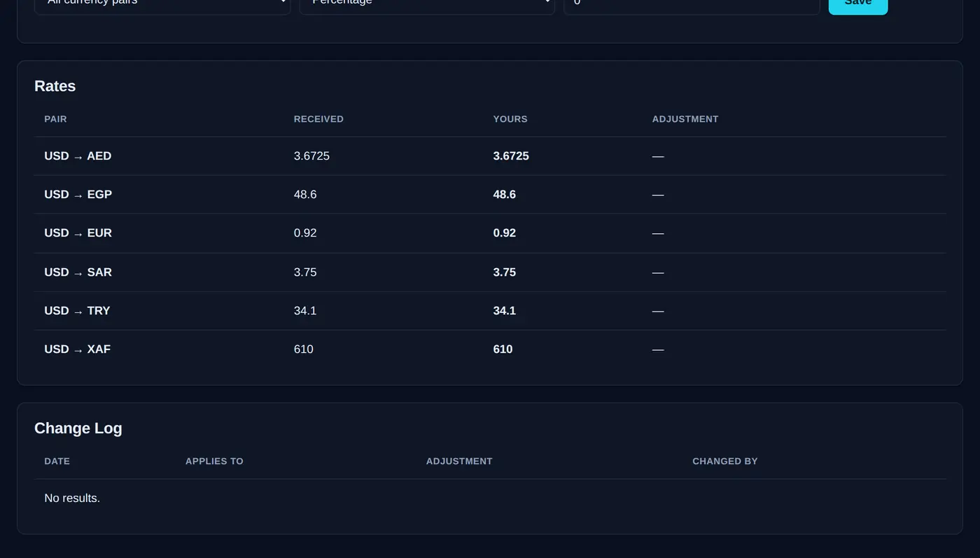Click bold your rate 3.6725
980x558 pixels.
[511, 156]
